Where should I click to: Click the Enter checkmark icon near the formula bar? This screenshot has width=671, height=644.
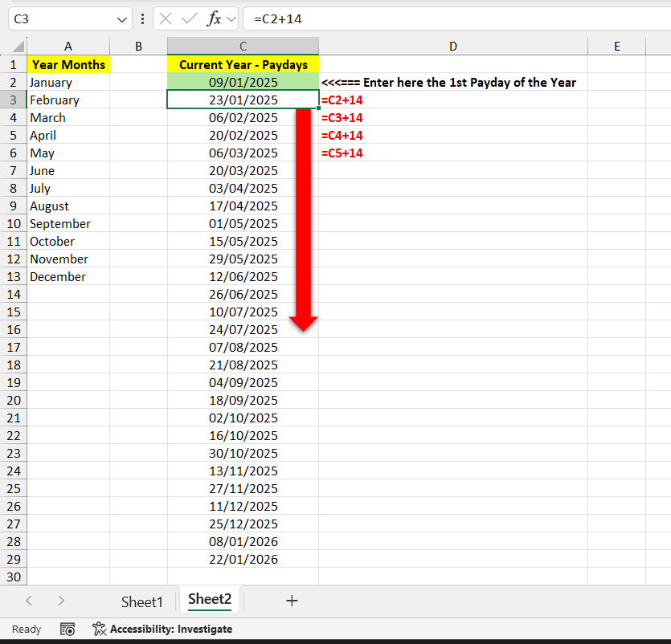click(x=190, y=18)
